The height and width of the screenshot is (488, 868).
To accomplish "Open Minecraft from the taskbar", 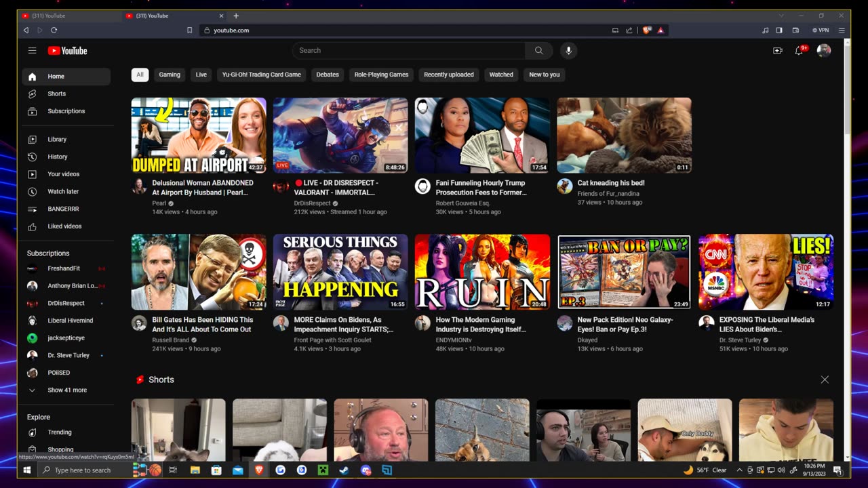I will (323, 470).
